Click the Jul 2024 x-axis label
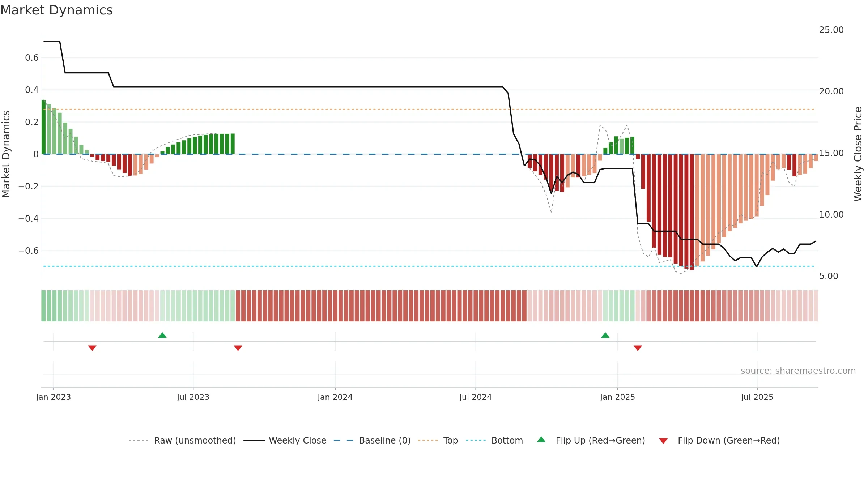This screenshot has width=868, height=488. 476,397
